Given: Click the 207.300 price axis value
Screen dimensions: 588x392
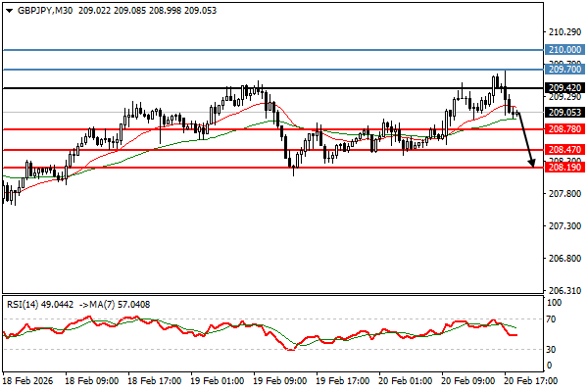Looking at the screenshot, I should pos(563,225).
